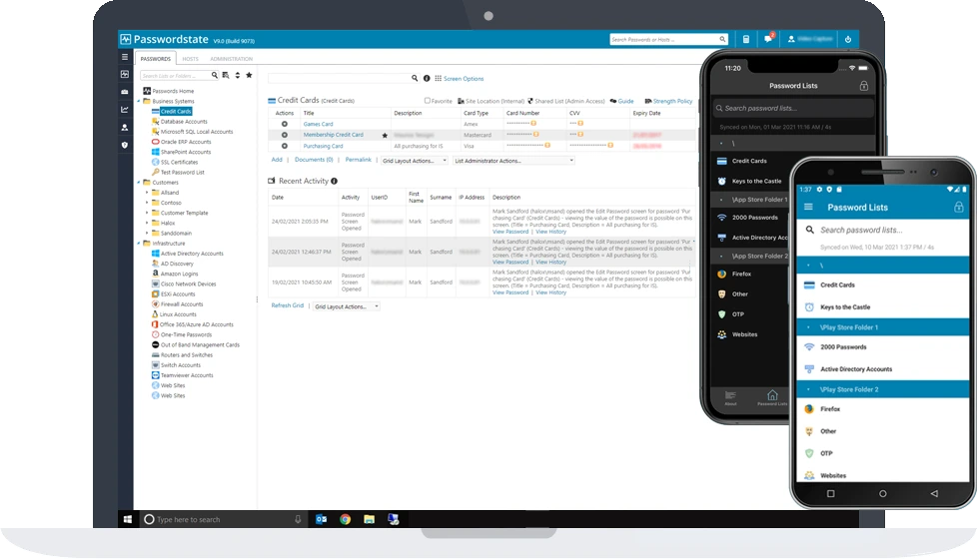
Task: Click the logout power icon in top bar
Action: click(848, 39)
